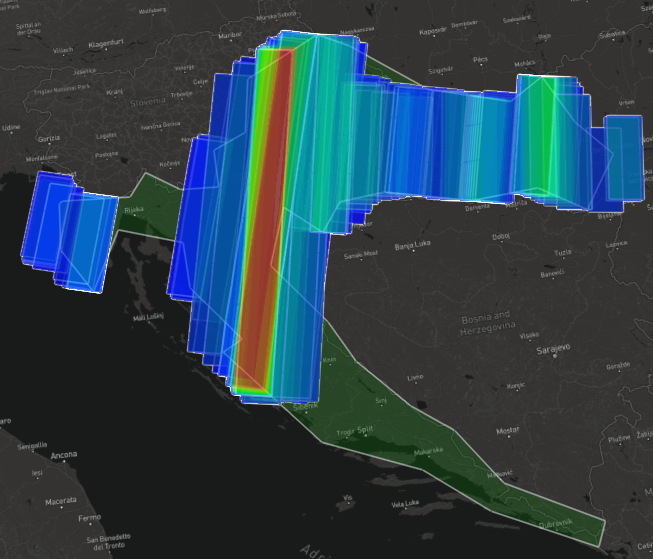Select the Banja Luka map label
The height and width of the screenshot is (559, 653).
[411, 245]
